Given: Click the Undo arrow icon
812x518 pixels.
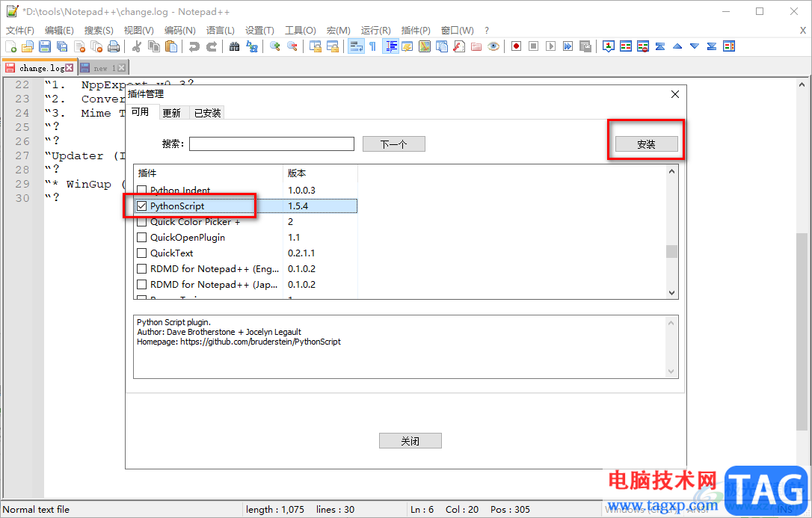Looking at the screenshot, I should pos(194,46).
